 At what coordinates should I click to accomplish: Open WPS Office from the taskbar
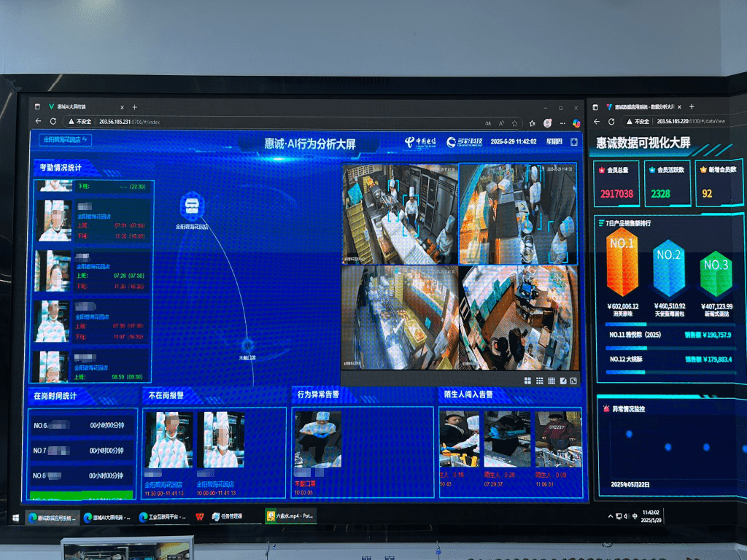[198, 516]
